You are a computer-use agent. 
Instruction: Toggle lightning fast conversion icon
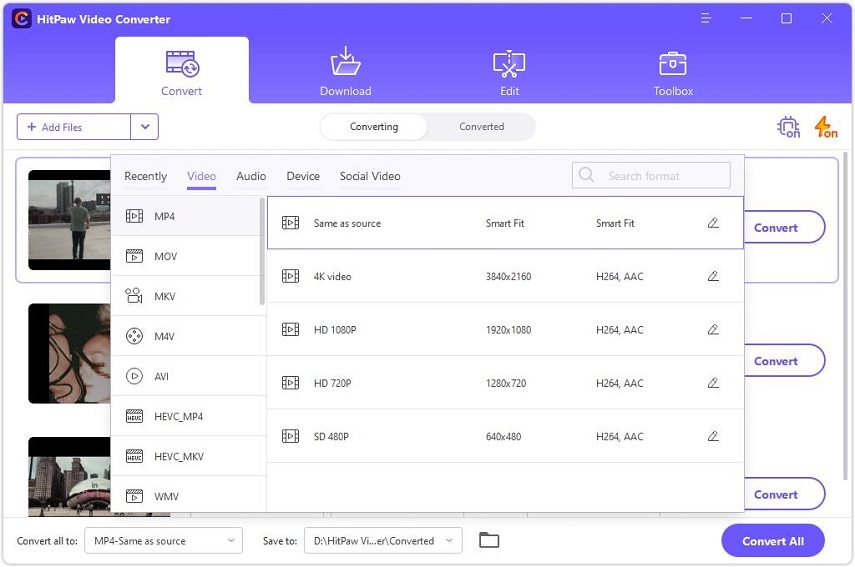[825, 127]
